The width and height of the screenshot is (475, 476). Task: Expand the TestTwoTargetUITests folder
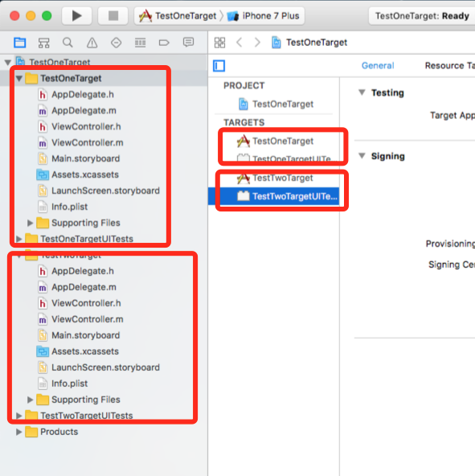pyautogui.click(x=18, y=416)
